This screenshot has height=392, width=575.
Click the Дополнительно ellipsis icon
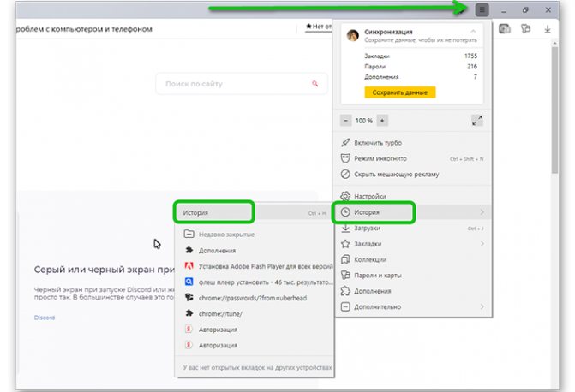[x=345, y=306]
